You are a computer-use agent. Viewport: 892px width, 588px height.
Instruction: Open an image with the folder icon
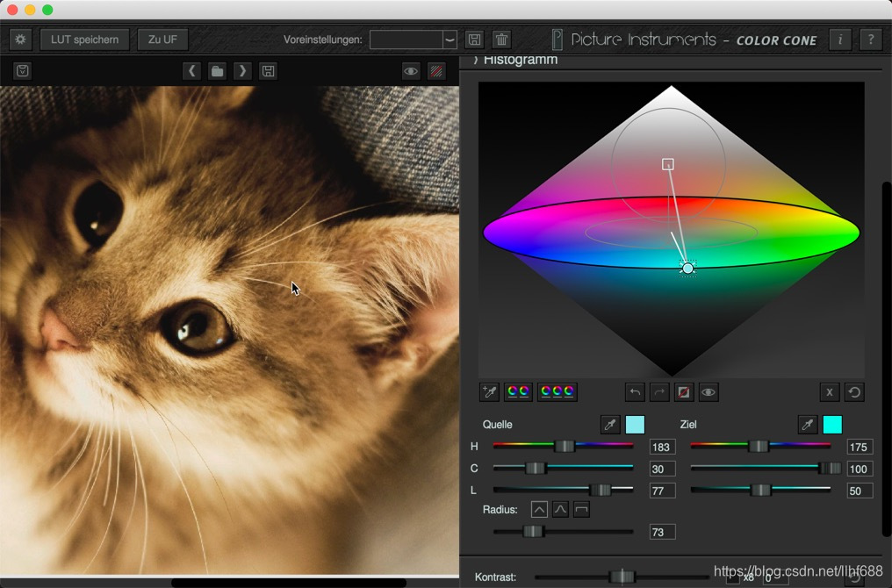[217, 71]
